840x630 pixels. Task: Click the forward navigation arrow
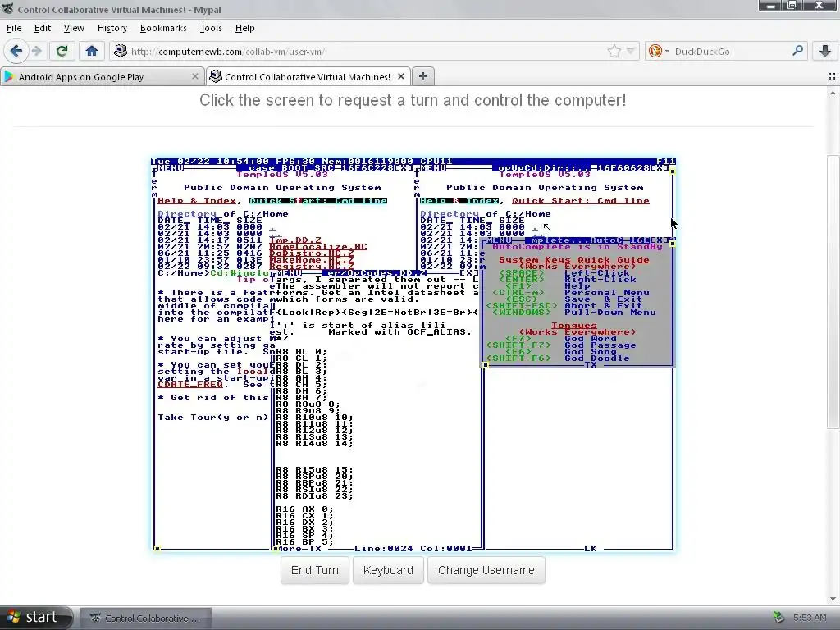37,51
